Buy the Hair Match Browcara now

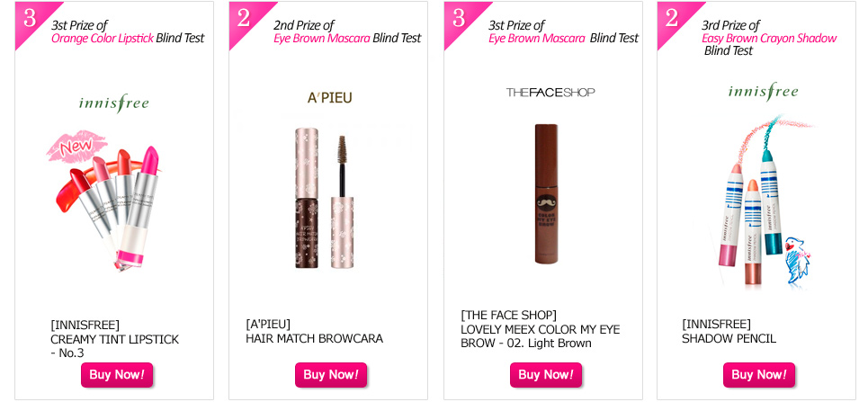click(x=330, y=375)
